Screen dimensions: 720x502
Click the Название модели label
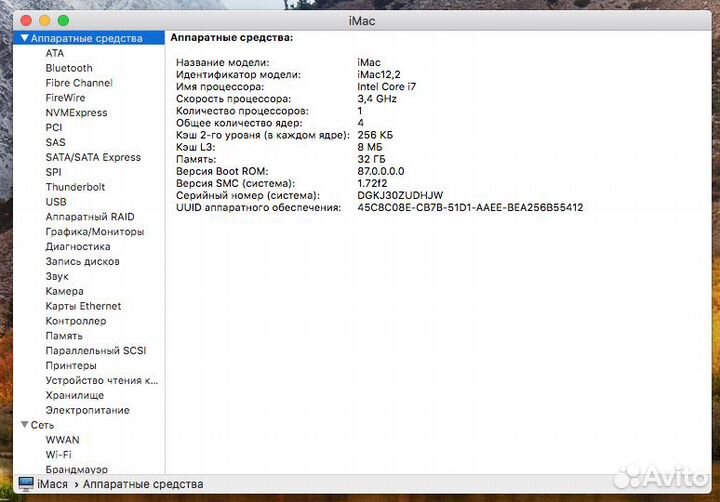(223, 62)
